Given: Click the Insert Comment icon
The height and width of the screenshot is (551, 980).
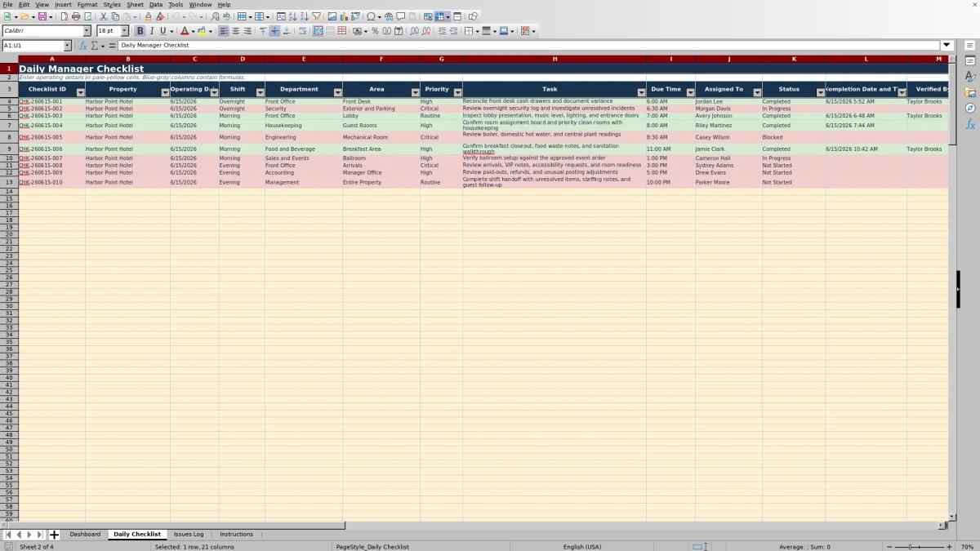Looking at the screenshot, I should click(401, 16).
